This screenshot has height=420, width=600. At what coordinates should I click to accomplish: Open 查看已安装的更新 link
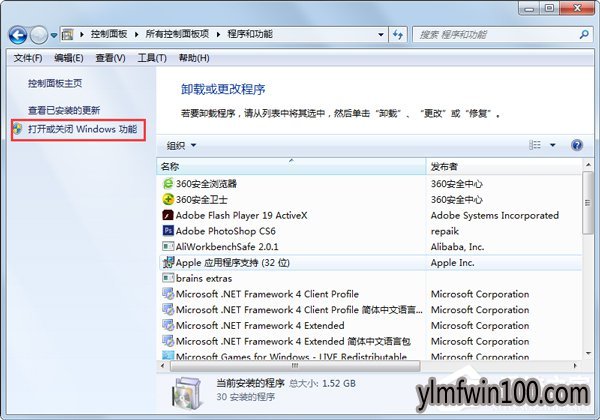click(x=64, y=110)
